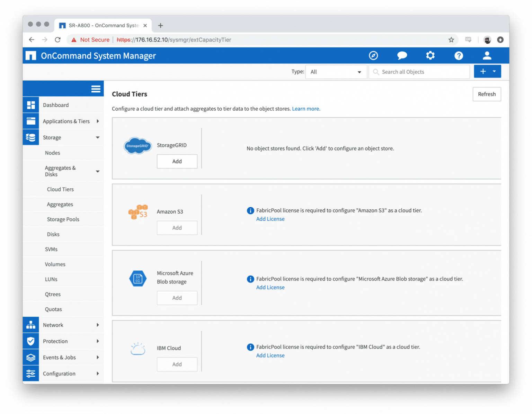Click the Amazon S3 logo

[x=138, y=212]
